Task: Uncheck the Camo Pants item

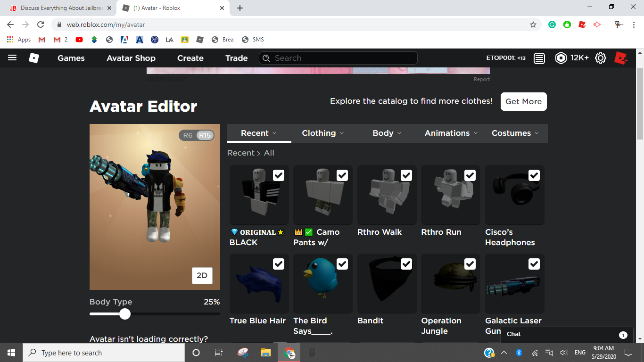Action: tap(342, 175)
